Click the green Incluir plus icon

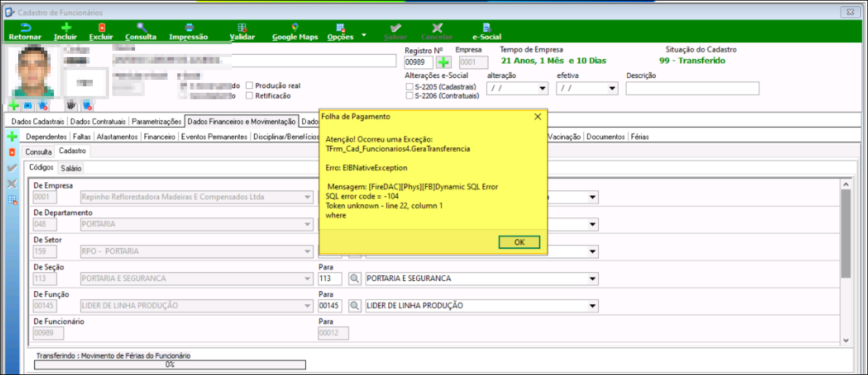[x=66, y=28]
